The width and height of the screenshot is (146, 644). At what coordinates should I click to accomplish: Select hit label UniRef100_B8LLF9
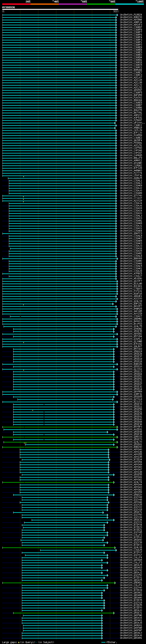pyautogui.click(x=131, y=158)
